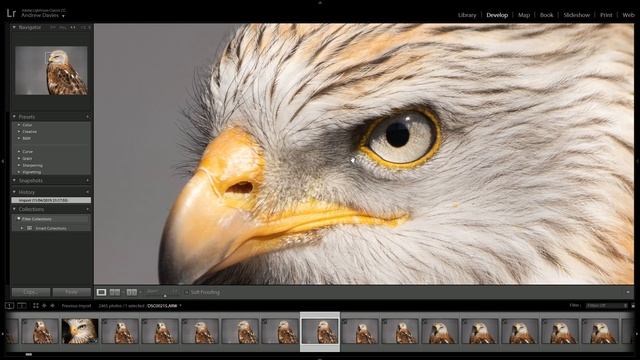Viewport: 640px width, 360px height.
Task: Collapse the History panel
Action: pyautogui.click(x=14, y=192)
